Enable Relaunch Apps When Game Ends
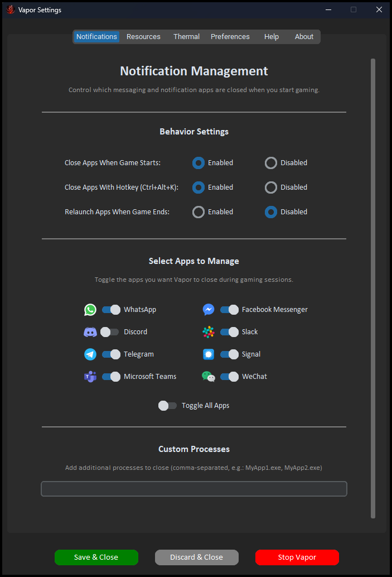This screenshot has height=577, width=392. tap(198, 211)
